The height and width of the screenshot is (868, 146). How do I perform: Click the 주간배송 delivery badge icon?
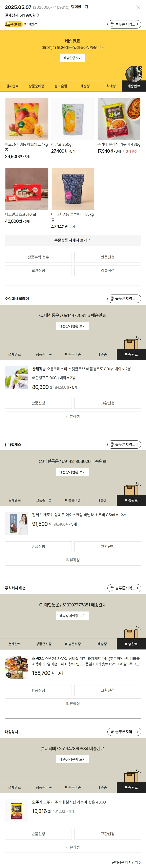(x=14, y=24)
